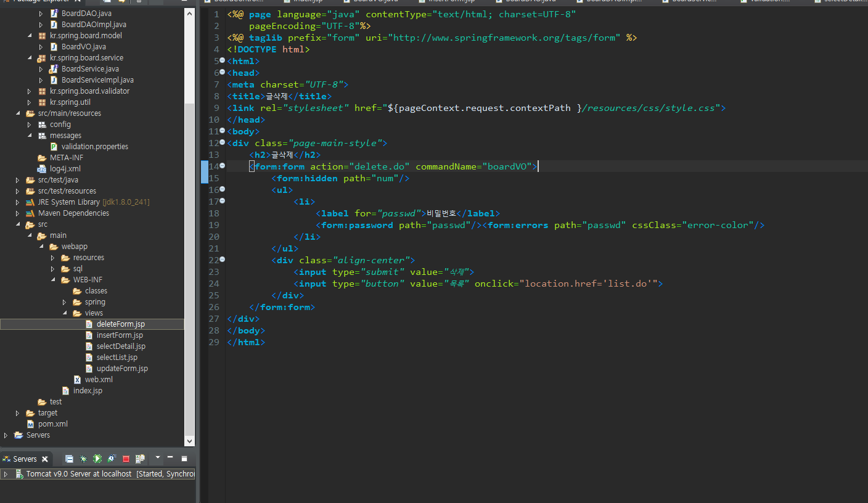Screen dimensions: 868x503
Task: Expand the kr.spring.board.validator package
Action: (30, 91)
